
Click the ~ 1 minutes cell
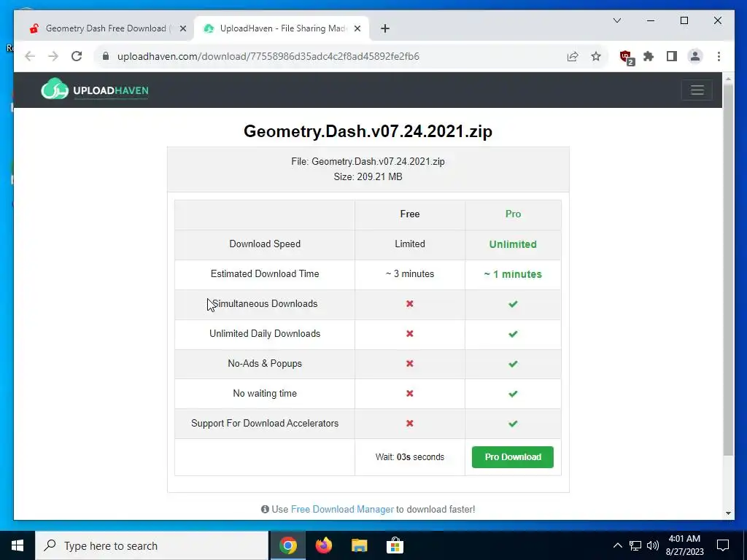513,274
